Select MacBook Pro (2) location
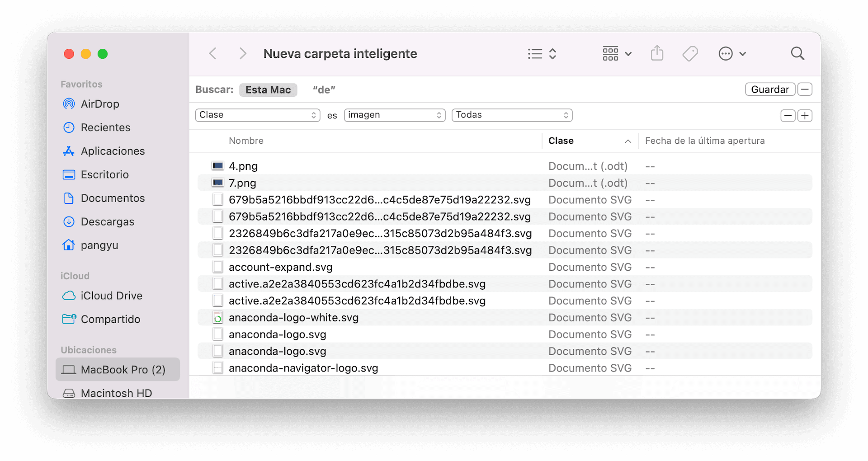Image resolution: width=868 pixels, height=461 pixels. 118,370
